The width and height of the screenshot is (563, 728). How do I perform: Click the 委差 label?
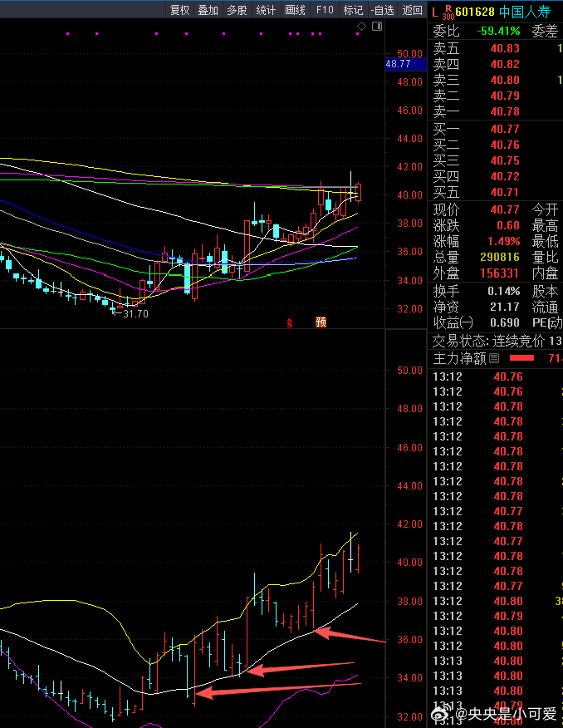coord(545,31)
